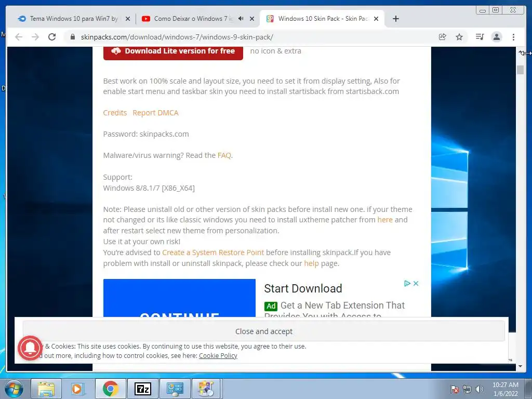Open Create a System Restore Point link
This screenshot has height=399, width=532.
213,252
